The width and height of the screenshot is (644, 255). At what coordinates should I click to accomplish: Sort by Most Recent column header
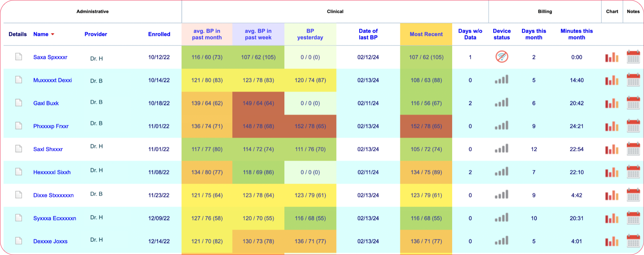click(426, 34)
